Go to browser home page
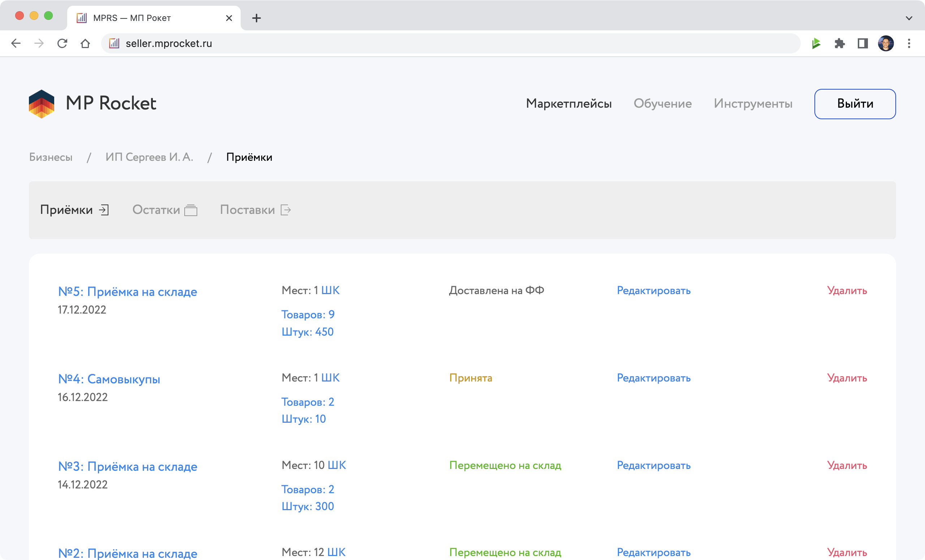Screen dimensions: 925x560 (85, 44)
